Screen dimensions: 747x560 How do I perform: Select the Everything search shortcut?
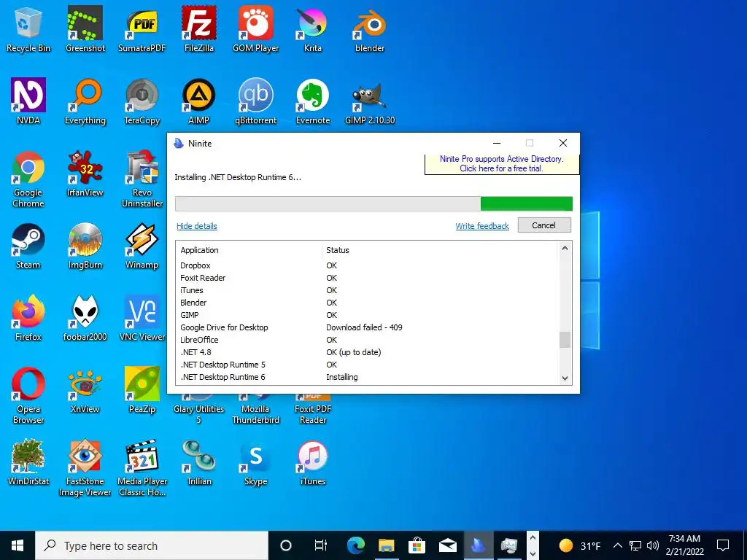85,101
